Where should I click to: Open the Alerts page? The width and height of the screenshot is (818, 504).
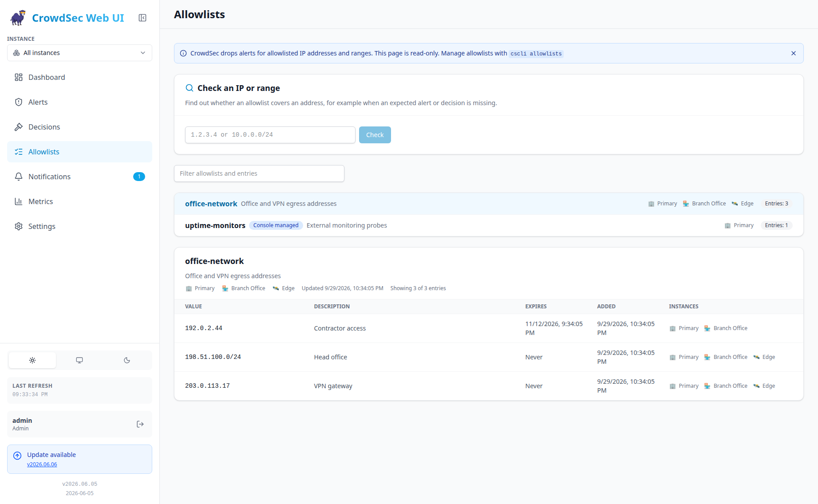click(79, 102)
